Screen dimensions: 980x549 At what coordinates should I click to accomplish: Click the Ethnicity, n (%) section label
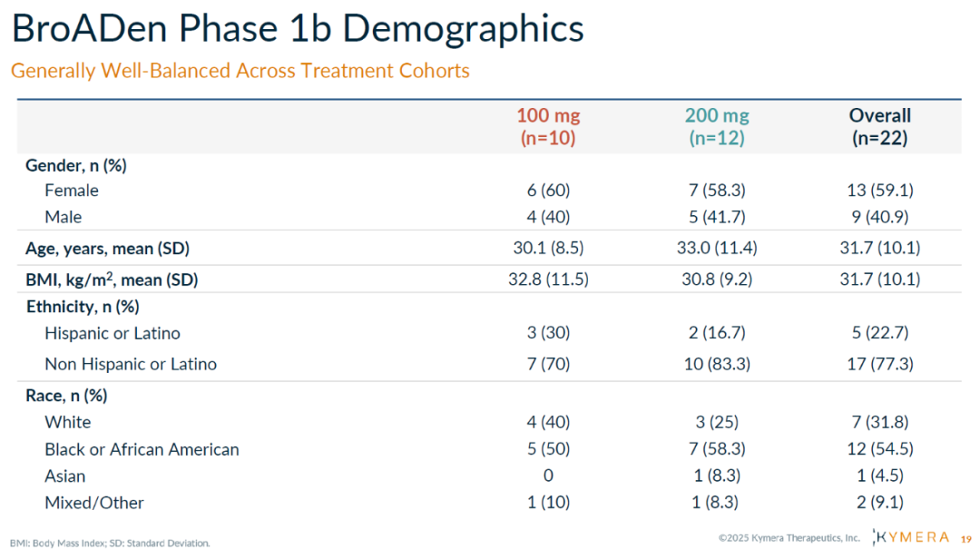coord(83,307)
